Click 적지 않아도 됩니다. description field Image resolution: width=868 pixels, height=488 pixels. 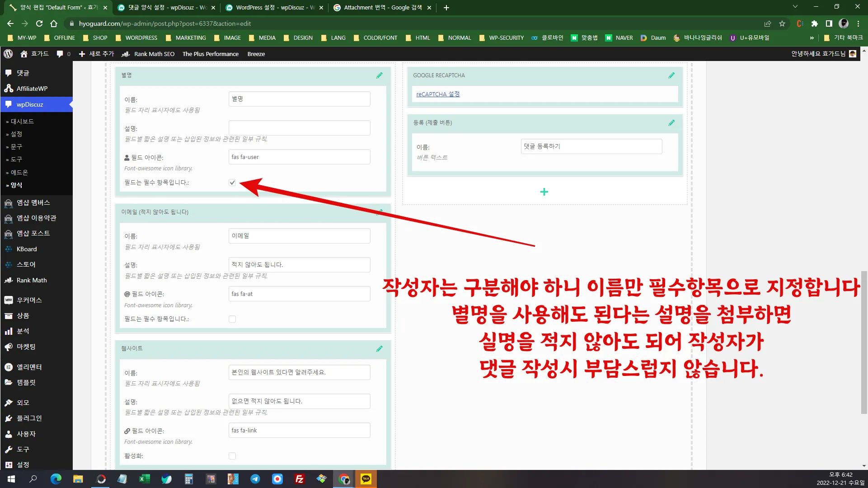299,265
